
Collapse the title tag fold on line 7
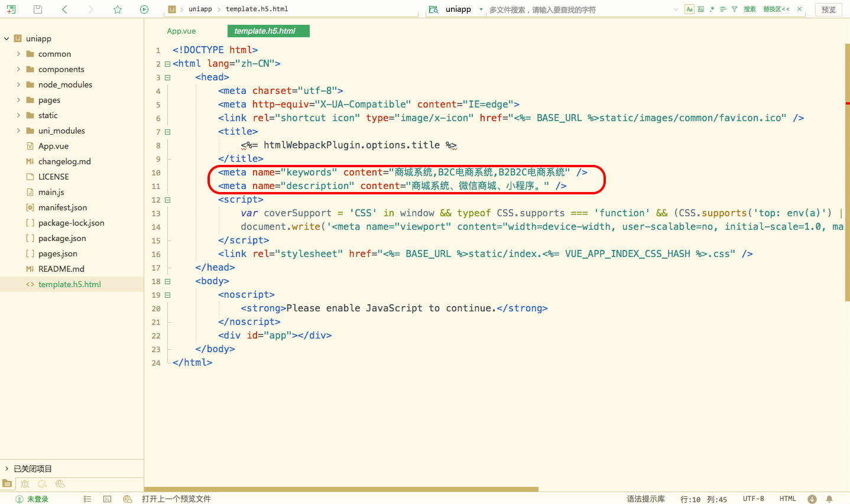click(x=167, y=132)
